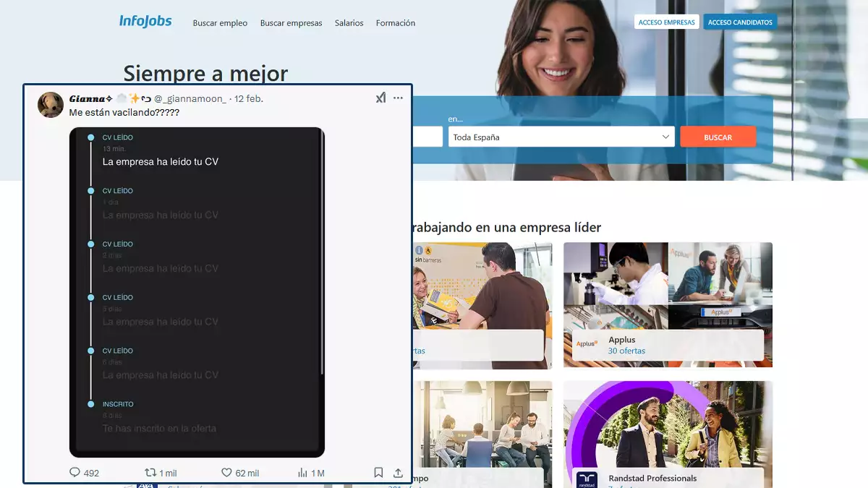868x488 pixels.
Task: Click the 'Me están vacilando?????' tweet text
Action: (124, 114)
